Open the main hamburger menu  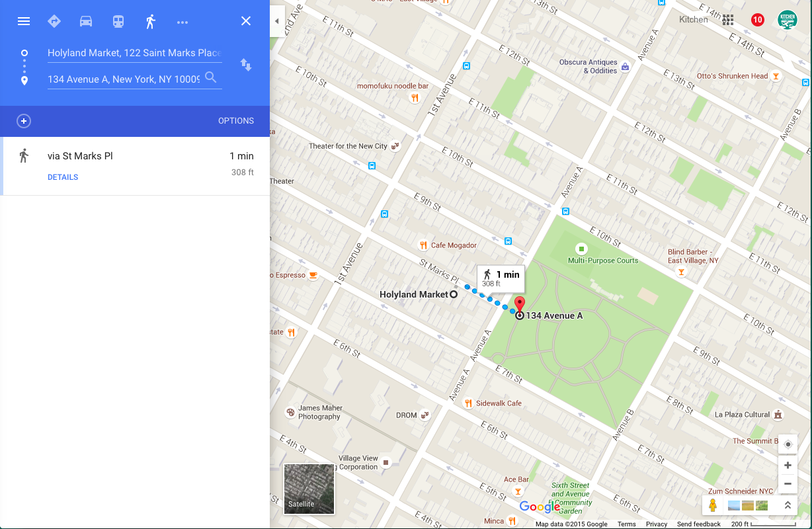tap(24, 21)
